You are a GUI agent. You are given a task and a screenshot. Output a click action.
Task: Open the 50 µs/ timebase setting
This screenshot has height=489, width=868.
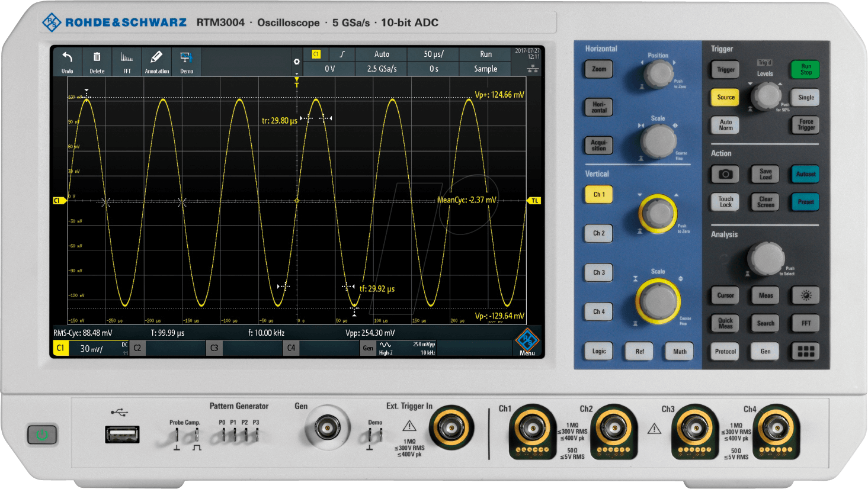tap(433, 54)
